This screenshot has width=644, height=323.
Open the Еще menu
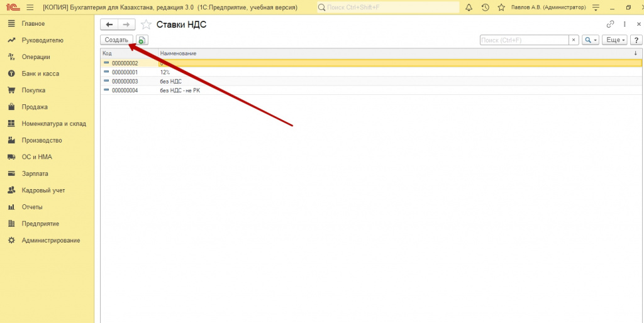615,40
